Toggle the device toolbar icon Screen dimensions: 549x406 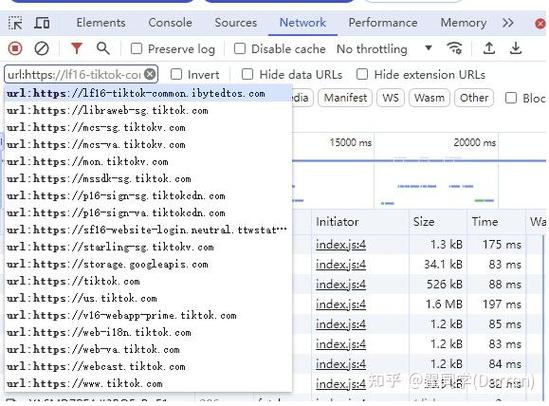[42, 23]
